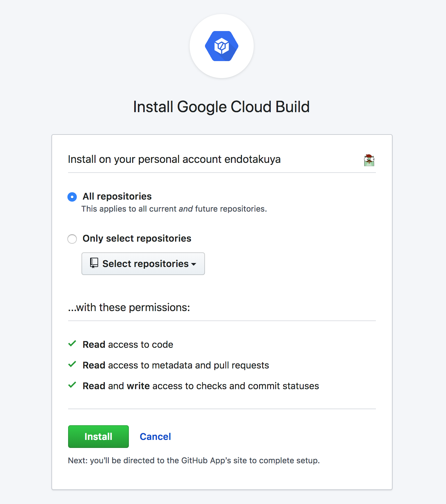Image resolution: width=446 pixels, height=504 pixels.
Task: Click the 'Only select repositories' label text
Action: coord(137,238)
